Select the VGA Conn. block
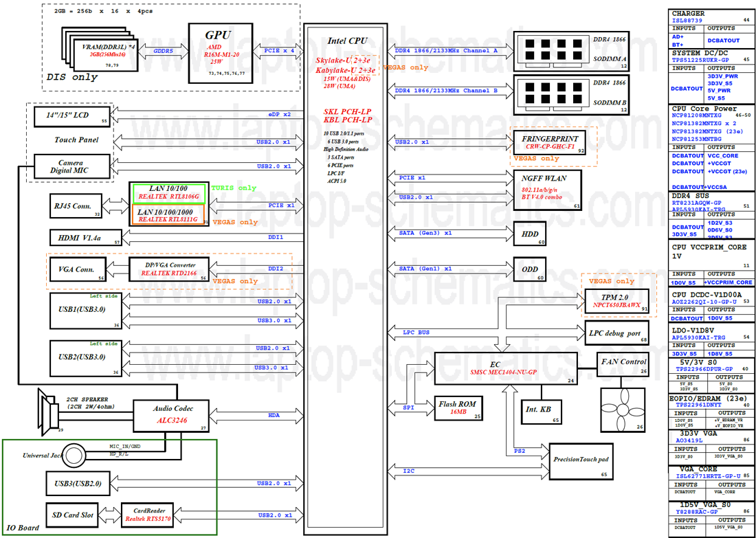This screenshot has width=756, height=538. pyautogui.click(x=78, y=270)
